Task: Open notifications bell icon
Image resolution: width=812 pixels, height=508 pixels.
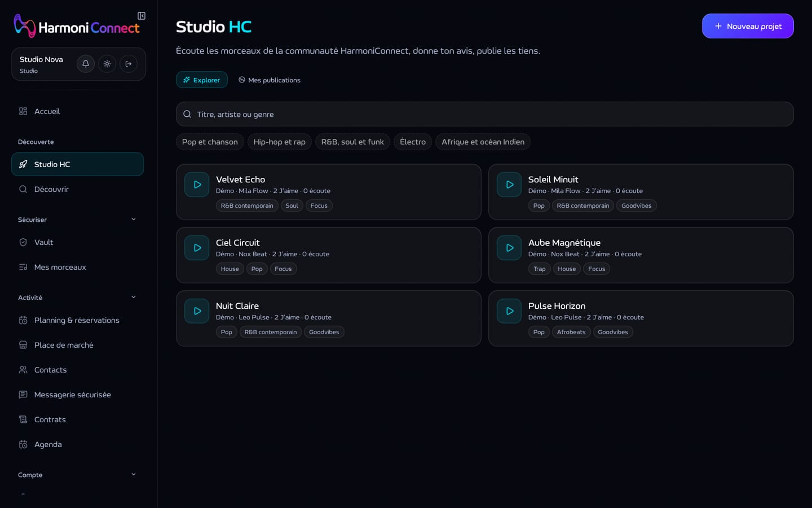Action: pyautogui.click(x=86, y=64)
